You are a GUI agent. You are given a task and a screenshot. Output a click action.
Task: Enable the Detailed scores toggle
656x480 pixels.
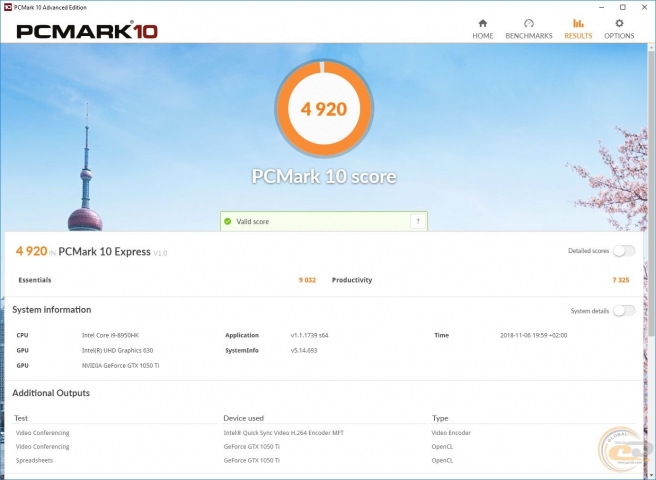pyautogui.click(x=624, y=251)
